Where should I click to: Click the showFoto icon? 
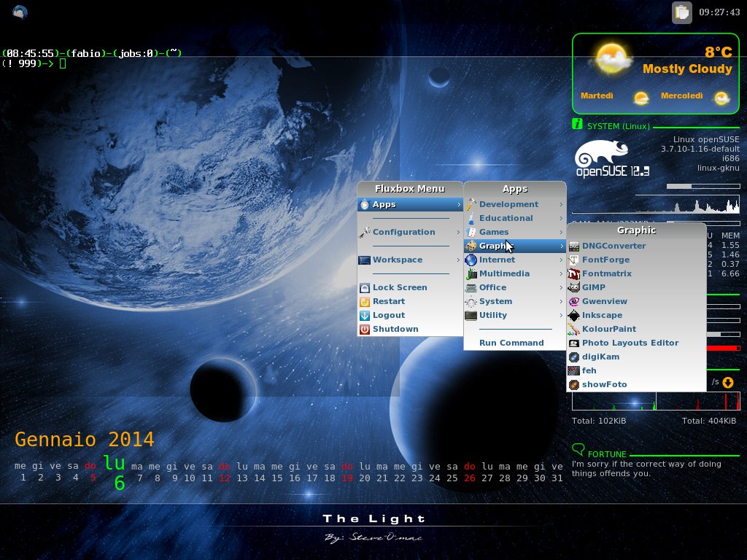click(x=574, y=384)
